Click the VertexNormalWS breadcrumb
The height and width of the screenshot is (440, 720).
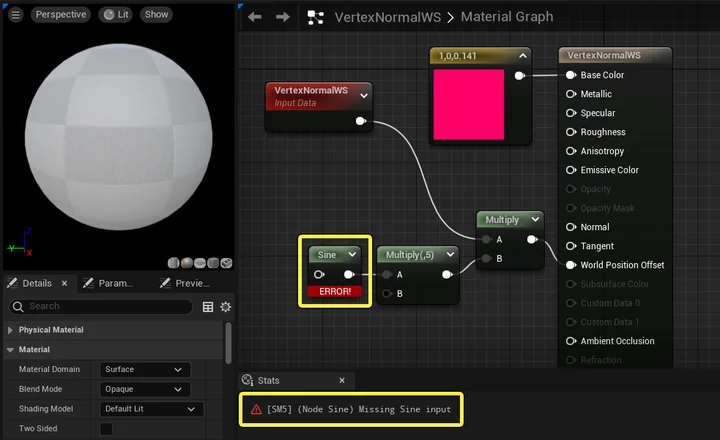tap(388, 17)
